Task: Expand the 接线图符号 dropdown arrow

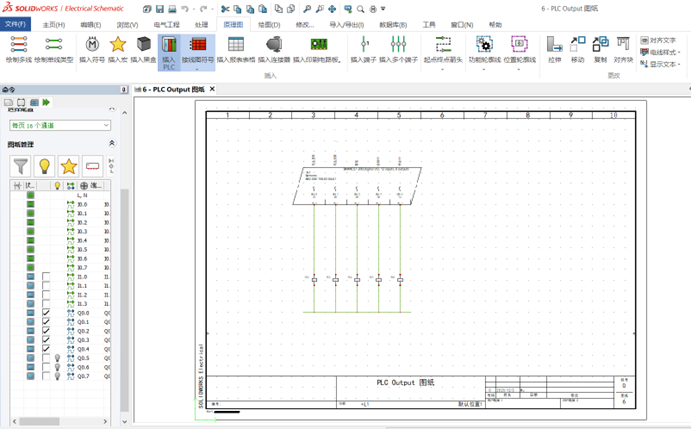Action: coord(198,69)
